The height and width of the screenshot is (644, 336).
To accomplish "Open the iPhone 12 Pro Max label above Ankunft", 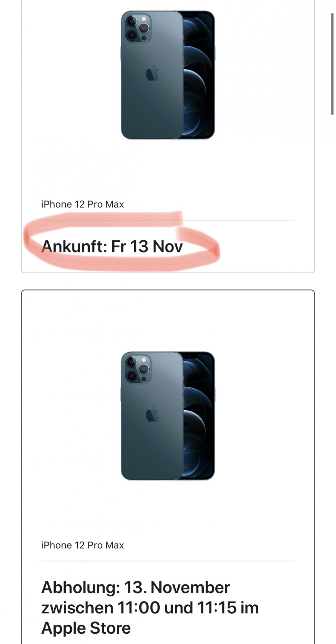I will click(82, 204).
